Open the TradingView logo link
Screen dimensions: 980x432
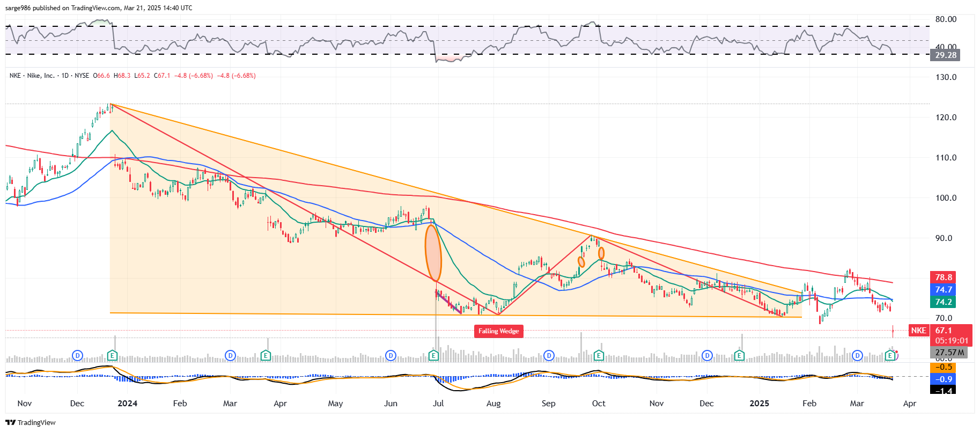point(31,422)
